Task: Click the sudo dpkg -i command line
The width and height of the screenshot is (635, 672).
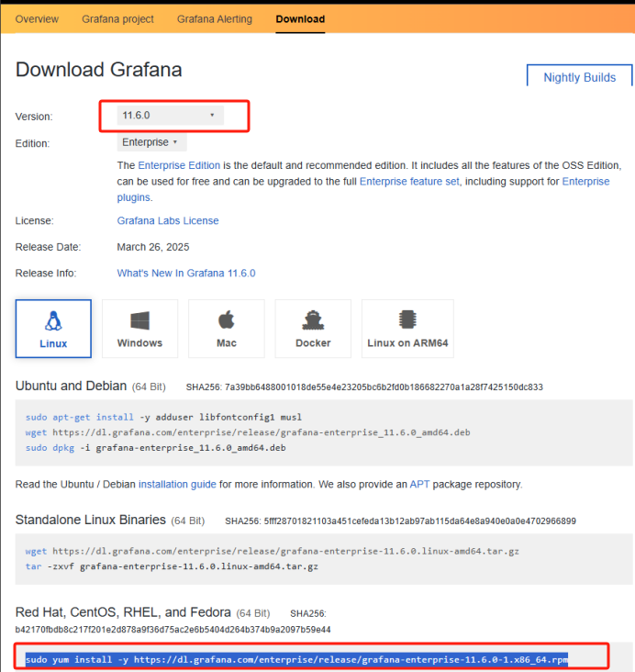Action: 155,448
